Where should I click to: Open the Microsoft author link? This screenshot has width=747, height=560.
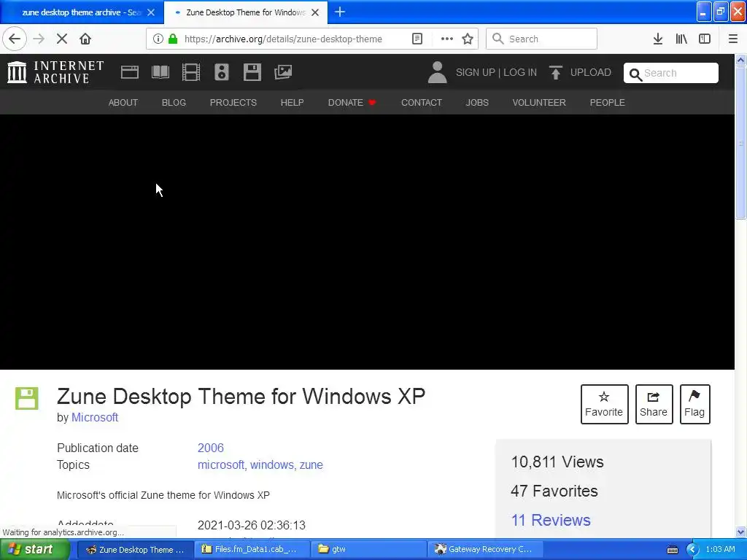(95, 417)
